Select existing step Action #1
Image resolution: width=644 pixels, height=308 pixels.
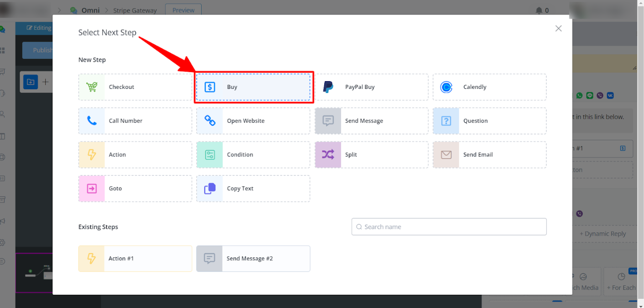click(135, 258)
